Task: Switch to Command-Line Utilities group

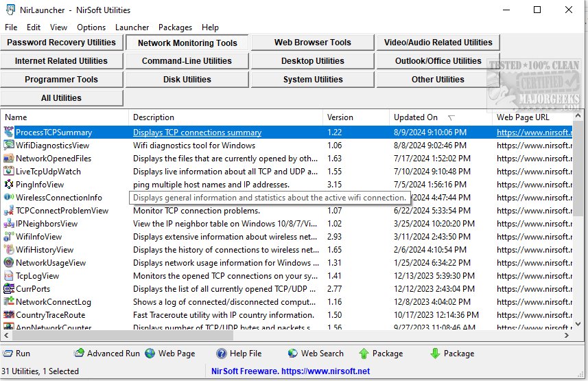Action: click(187, 61)
